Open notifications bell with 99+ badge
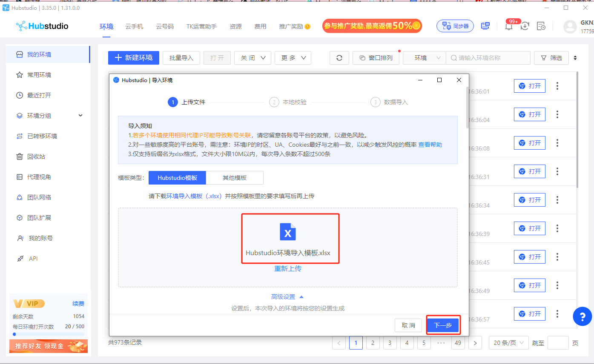This screenshot has height=364, width=594. click(x=509, y=26)
